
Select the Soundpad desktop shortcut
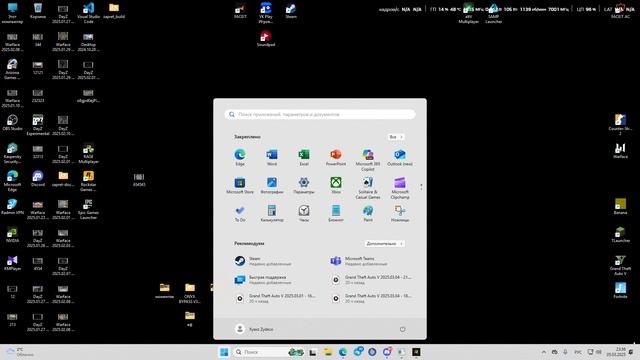click(x=266, y=39)
